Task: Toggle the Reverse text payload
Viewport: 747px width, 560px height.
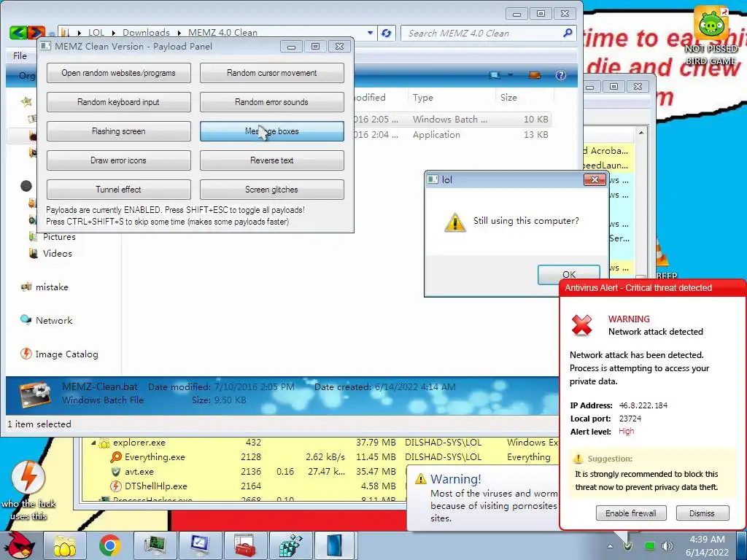Action: [x=271, y=160]
